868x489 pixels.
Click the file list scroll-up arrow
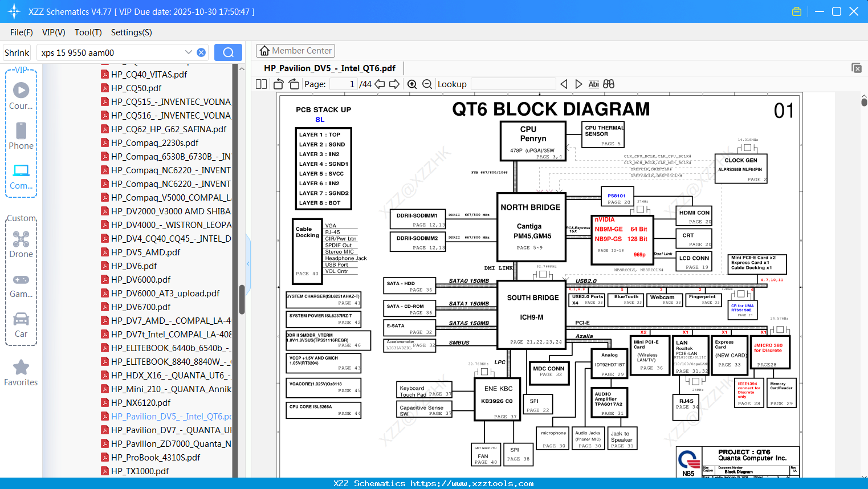tap(242, 68)
